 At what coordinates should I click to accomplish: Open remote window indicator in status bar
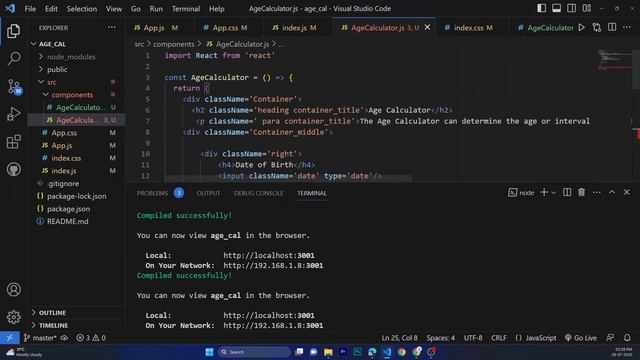[9, 338]
